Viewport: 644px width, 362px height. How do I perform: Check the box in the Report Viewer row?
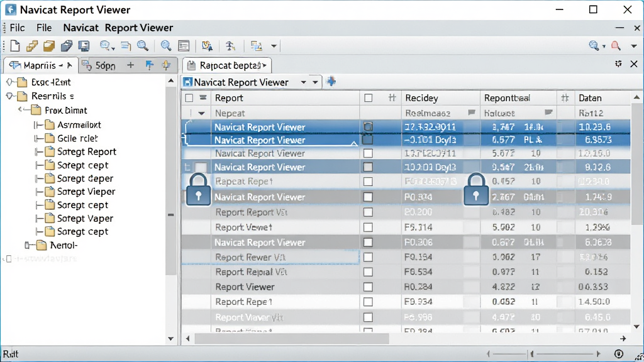(x=368, y=287)
